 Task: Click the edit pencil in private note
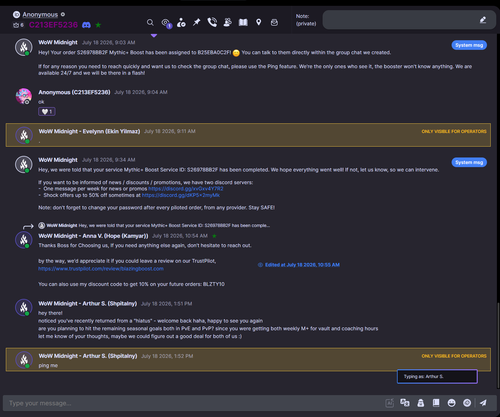tap(483, 20)
